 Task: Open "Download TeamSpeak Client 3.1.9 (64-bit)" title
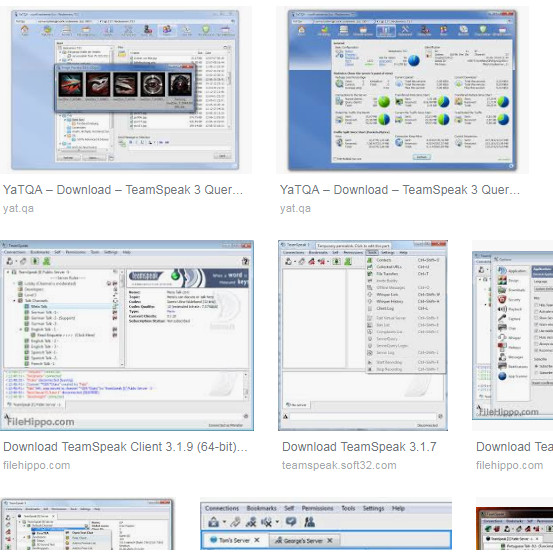[125, 447]
